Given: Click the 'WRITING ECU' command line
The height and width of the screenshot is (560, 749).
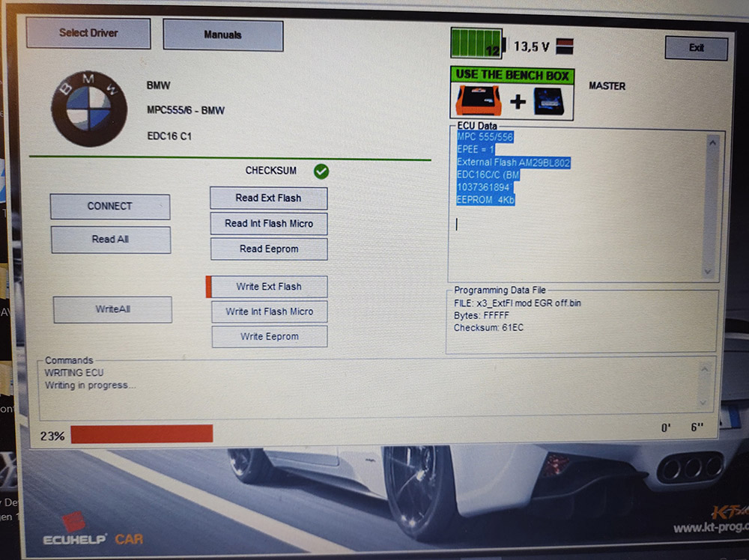Looking at the screenshot, I should pyautogui.click(x=74, y=372).
